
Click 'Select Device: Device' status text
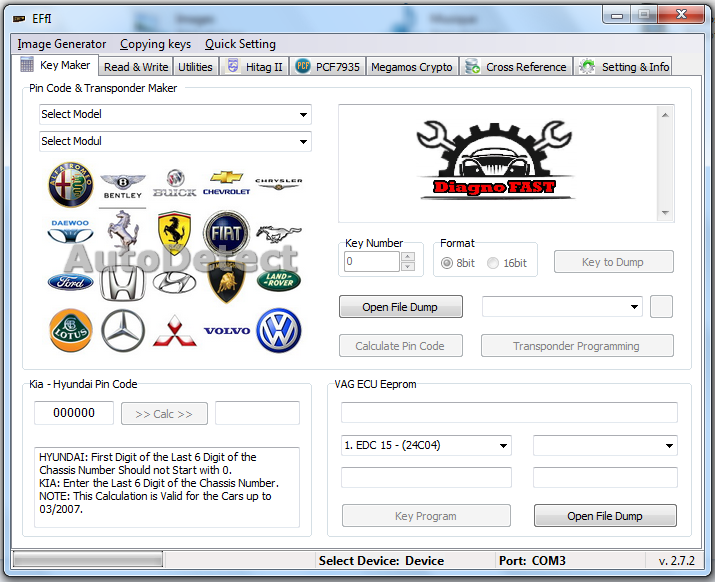coord(381,561)
